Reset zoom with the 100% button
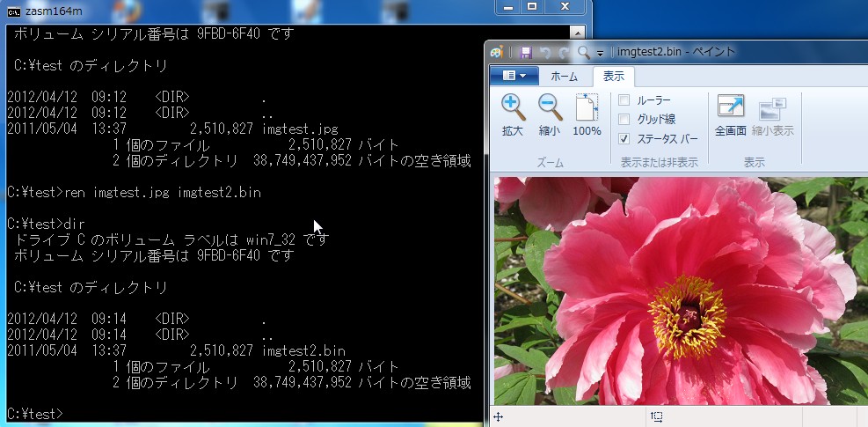The width and height of the screenshot is (868, 427). 587,115
